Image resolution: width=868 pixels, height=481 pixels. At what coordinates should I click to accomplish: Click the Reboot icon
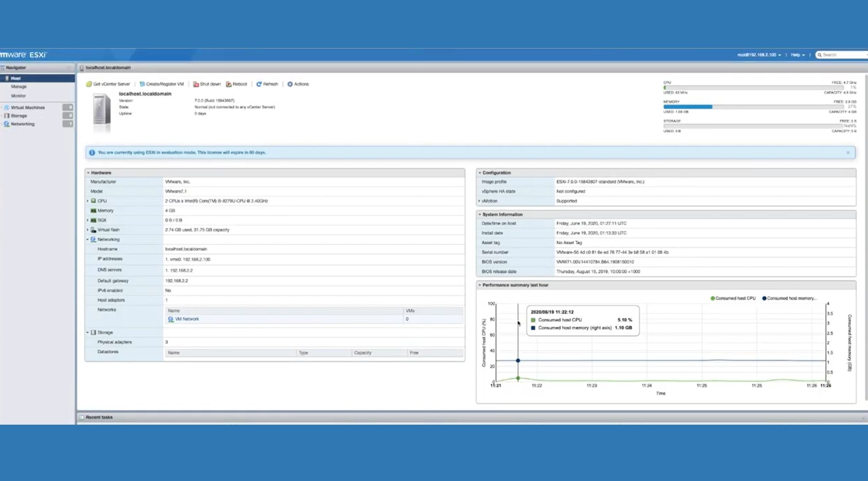[x=228, y=84]
